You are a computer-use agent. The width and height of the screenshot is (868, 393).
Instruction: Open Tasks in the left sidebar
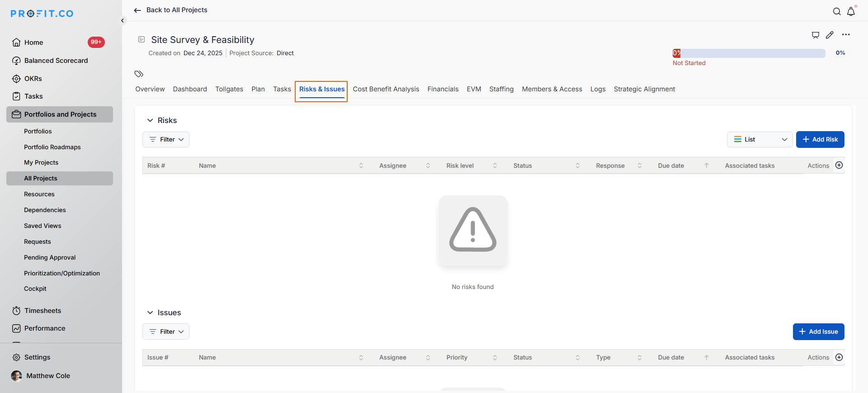click(x=33, y=96)
